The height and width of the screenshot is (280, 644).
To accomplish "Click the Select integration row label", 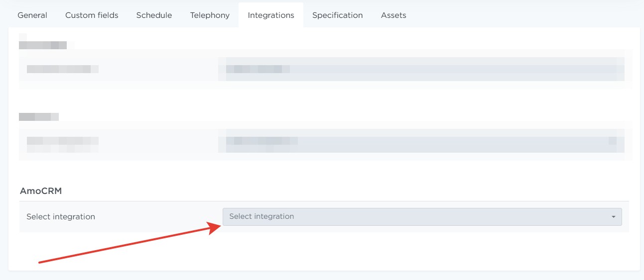I will [61, 217].
